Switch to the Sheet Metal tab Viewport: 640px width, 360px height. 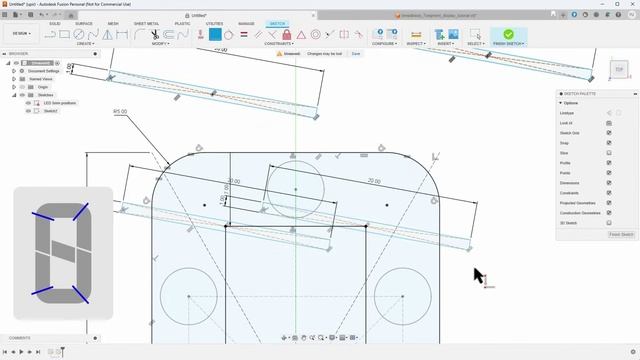click(x=146, y=24)
